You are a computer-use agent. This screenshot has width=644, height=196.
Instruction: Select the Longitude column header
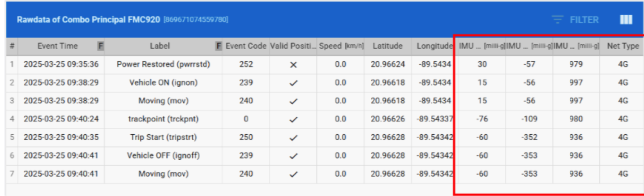434,46
